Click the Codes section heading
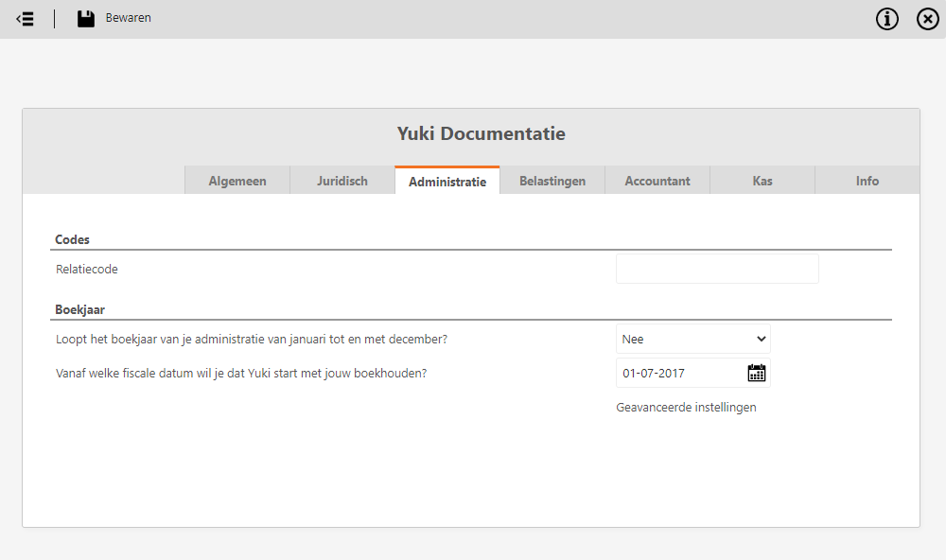 point(72,239)
